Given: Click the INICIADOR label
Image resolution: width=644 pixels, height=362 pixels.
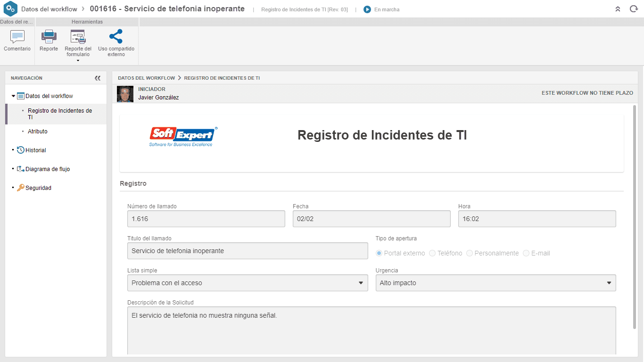Looking at the screenshot, I should pos(152,89).
